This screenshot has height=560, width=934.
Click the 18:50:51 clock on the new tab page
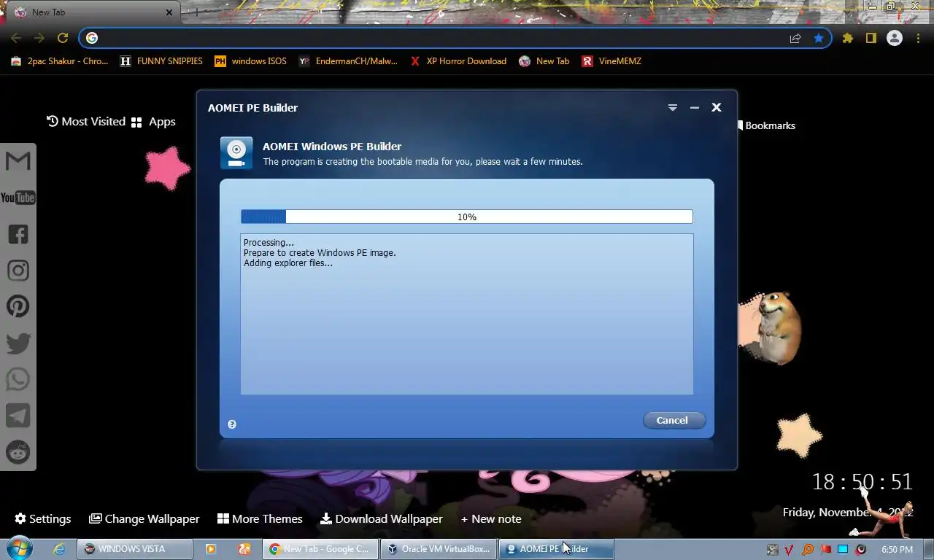click(862, 482)
